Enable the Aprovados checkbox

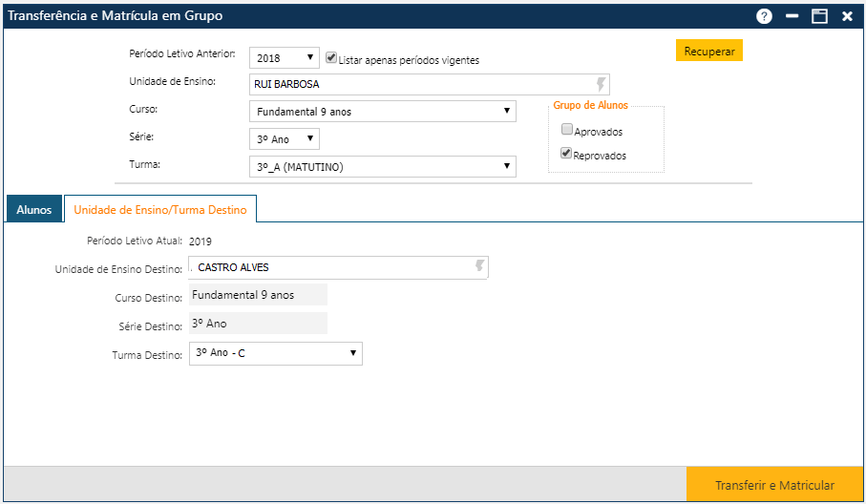[x=567, y=131]
